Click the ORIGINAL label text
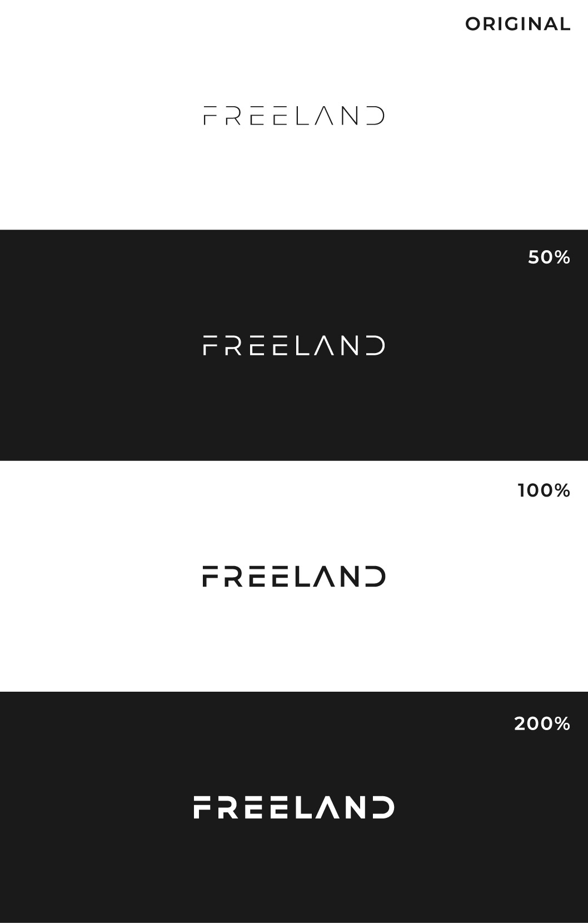The width and height of the screenshot is (588, 923). click(x=517, y=24)
